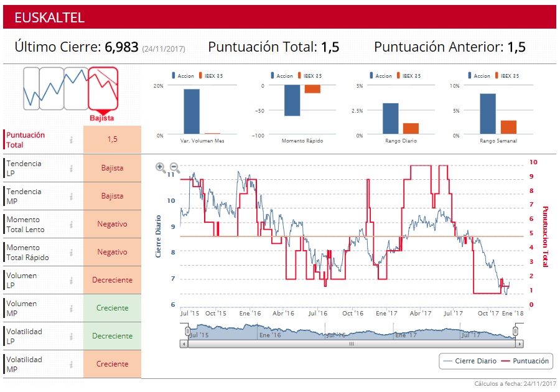Click the Puntuación Anterior header value
The width and height of the screenshot is (560, 392).
tap(516, 47)
